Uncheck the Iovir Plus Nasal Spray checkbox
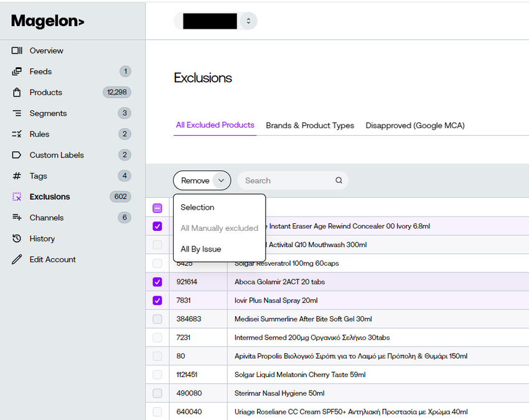The height and width of the screenshot is (420, 529). coord(157,301)
